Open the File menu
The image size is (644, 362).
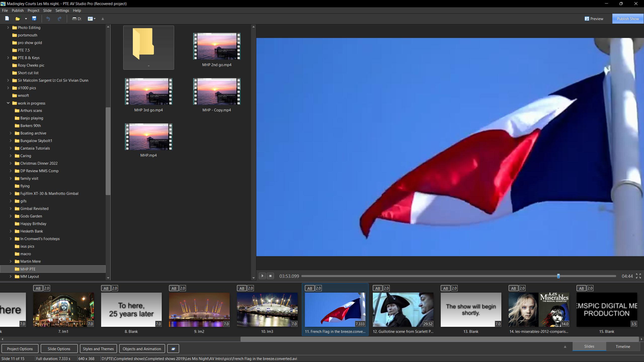tap(5, 10)
